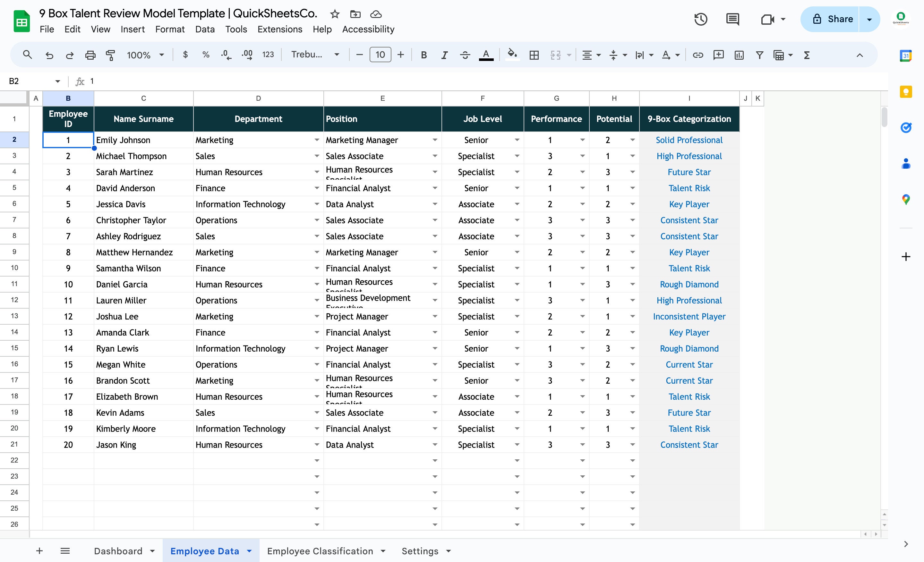Apply borders using the toolbar icon
The width and height of the screenshot is (924, 562).
point(534,55)
